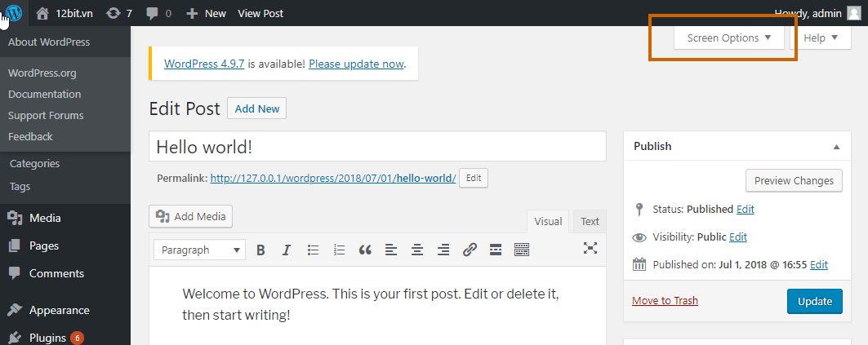Apply blockquote formatting
The width and height of the screenshot is (868, 345).
(365, 250)
